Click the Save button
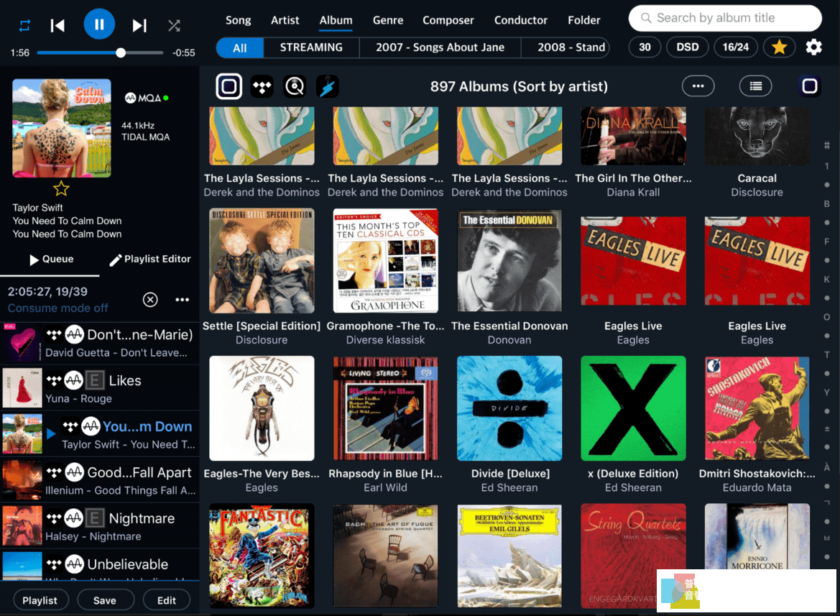 click(104, 600)
